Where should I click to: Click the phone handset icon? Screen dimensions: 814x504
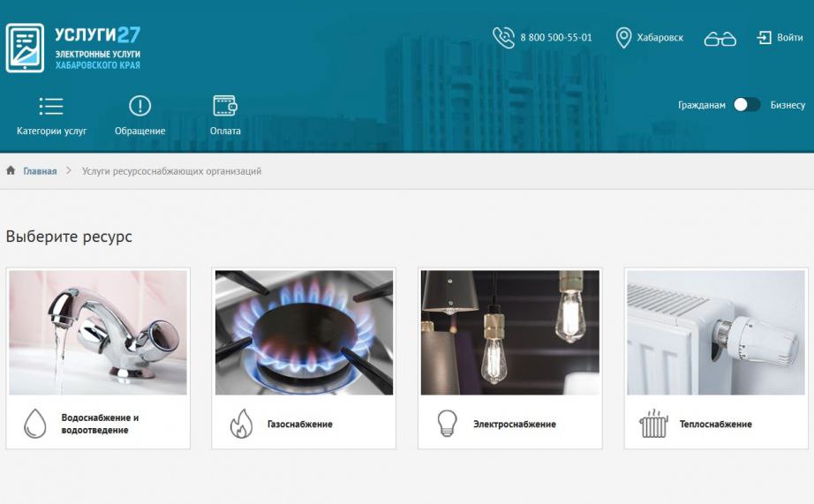click(x=503, y=37)
